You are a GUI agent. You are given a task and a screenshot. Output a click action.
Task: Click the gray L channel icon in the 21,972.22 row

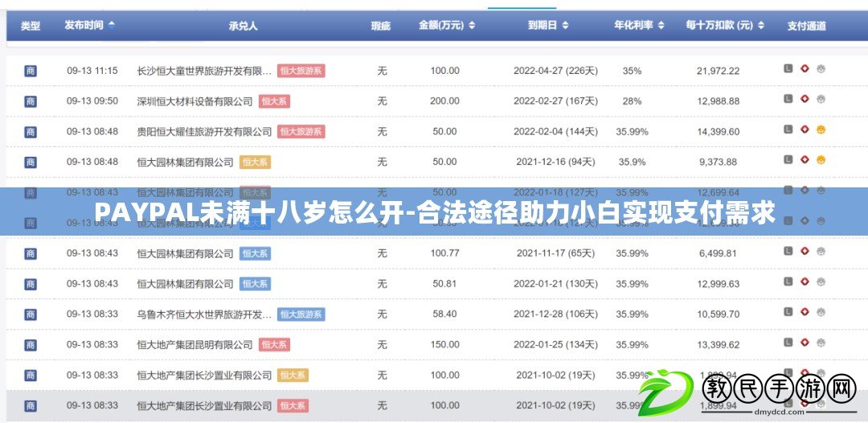pos(788,68)
